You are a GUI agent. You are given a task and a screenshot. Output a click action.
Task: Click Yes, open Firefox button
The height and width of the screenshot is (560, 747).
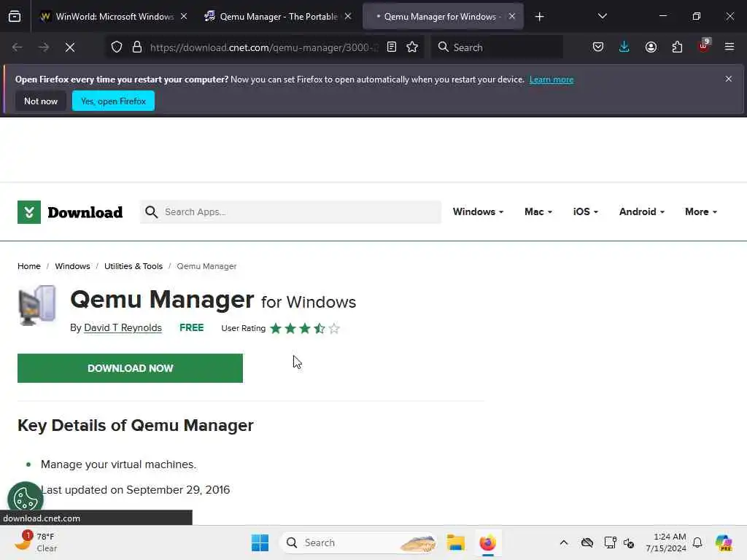point(113,101)
